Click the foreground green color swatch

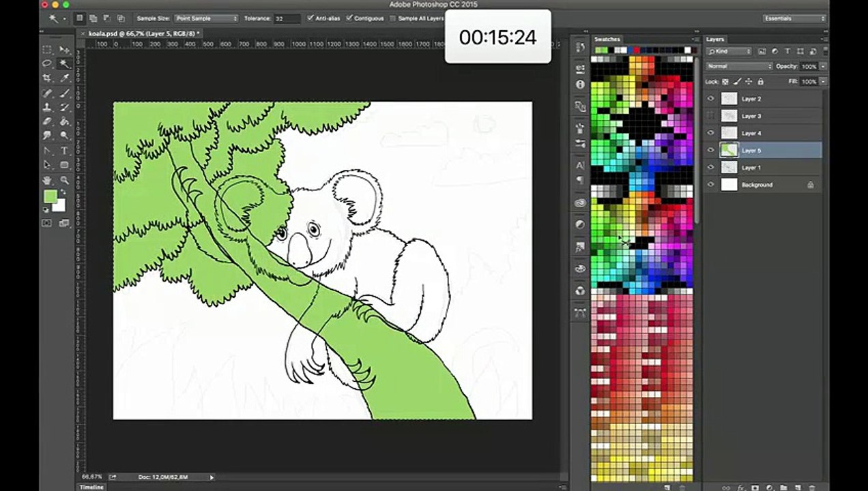(50, 196)
